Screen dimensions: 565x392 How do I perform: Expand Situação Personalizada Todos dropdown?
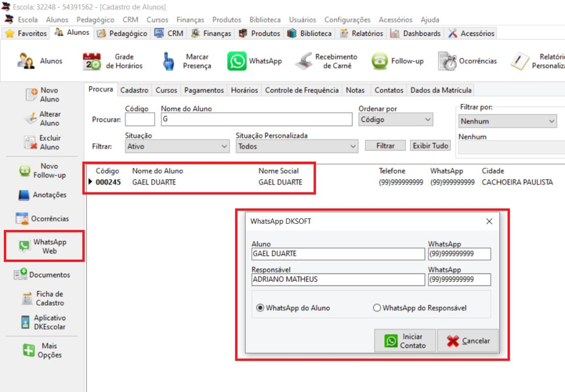(x=297, y=147)
